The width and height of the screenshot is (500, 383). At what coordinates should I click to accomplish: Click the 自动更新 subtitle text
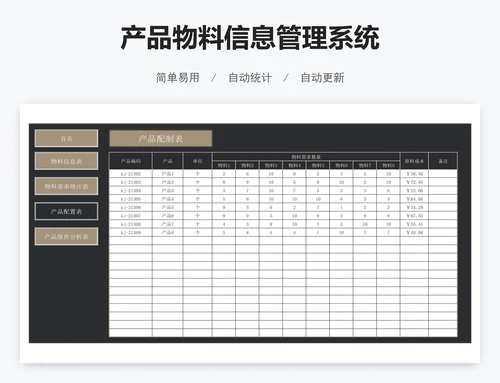click(322, 78)
